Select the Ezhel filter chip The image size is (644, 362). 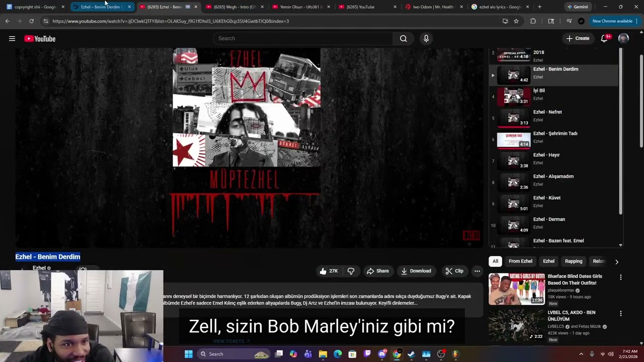point(548,261)
